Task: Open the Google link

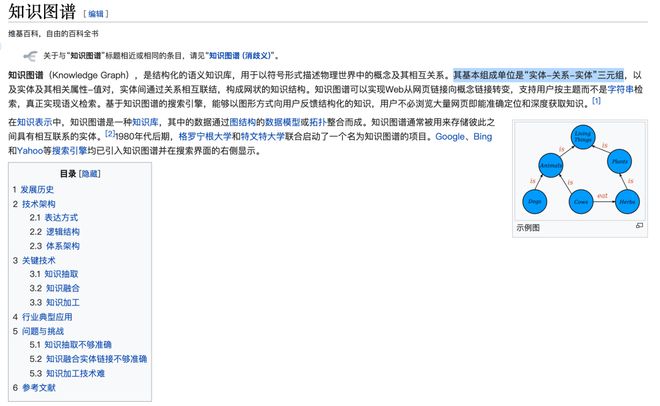Action: click(450, 136)
